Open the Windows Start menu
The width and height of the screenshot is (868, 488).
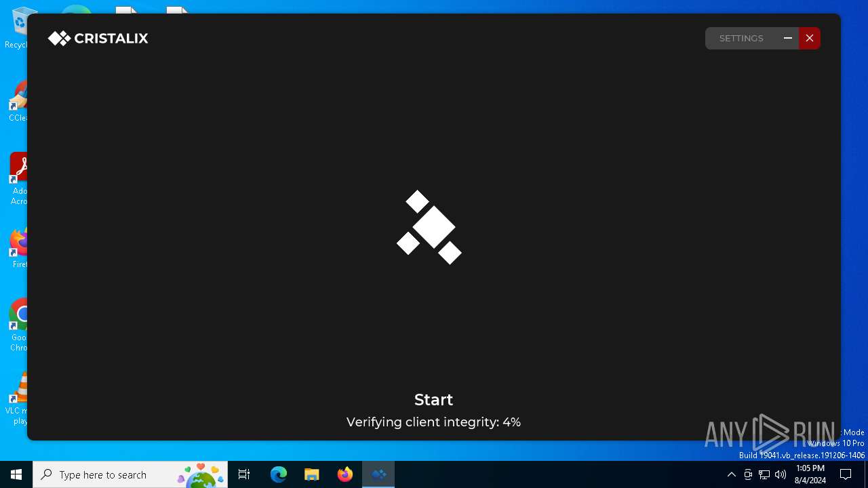16,474
